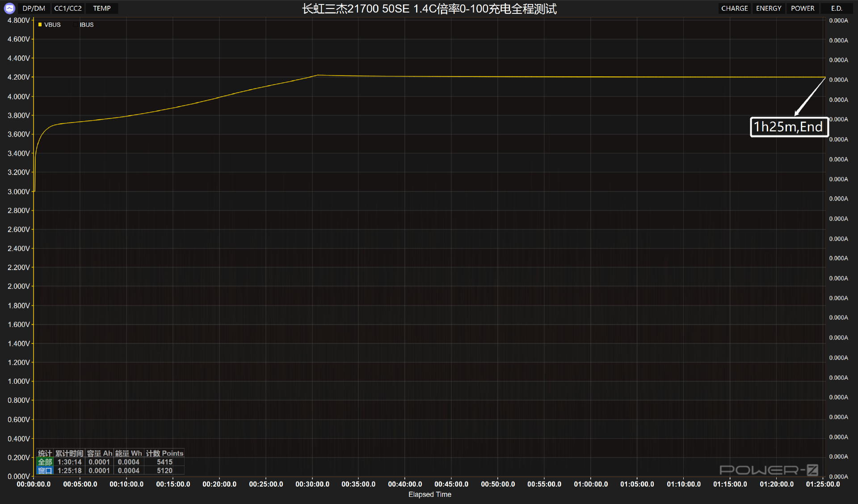Click the 5415 points cell

point(164,462)
